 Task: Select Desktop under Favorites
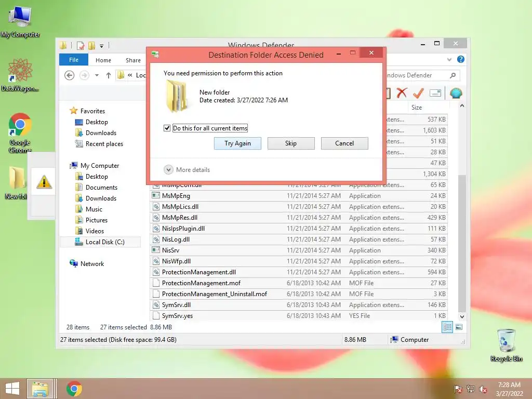(96, 122)
